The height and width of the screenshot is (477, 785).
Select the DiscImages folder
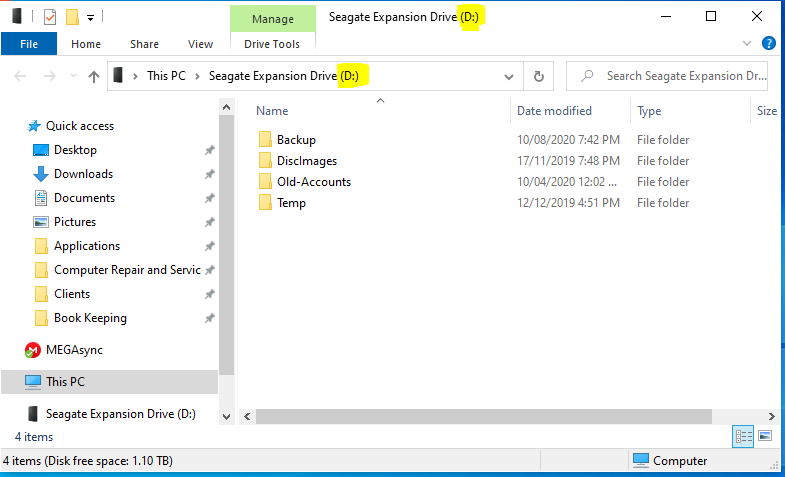click(307, 161)
